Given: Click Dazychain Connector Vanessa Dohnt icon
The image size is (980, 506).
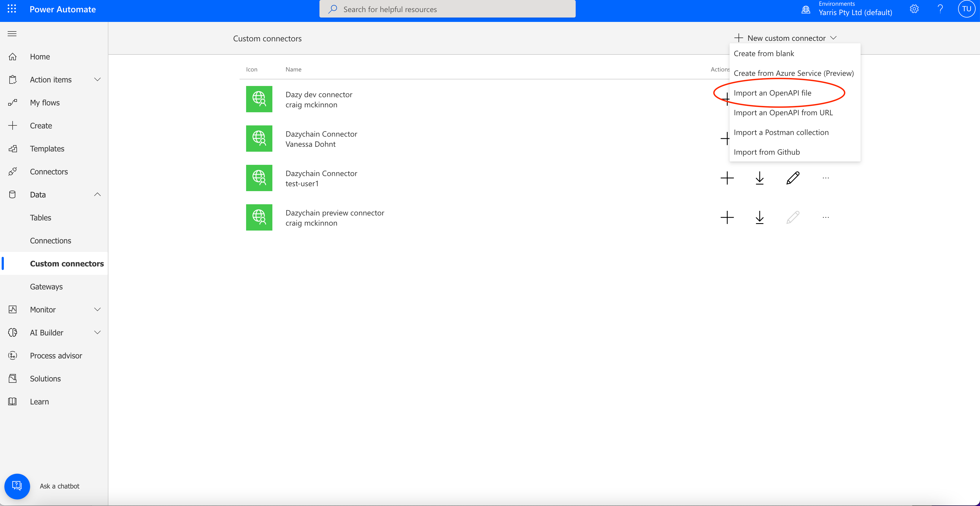Looking at the screenshot, I should [x=259, y=139].
